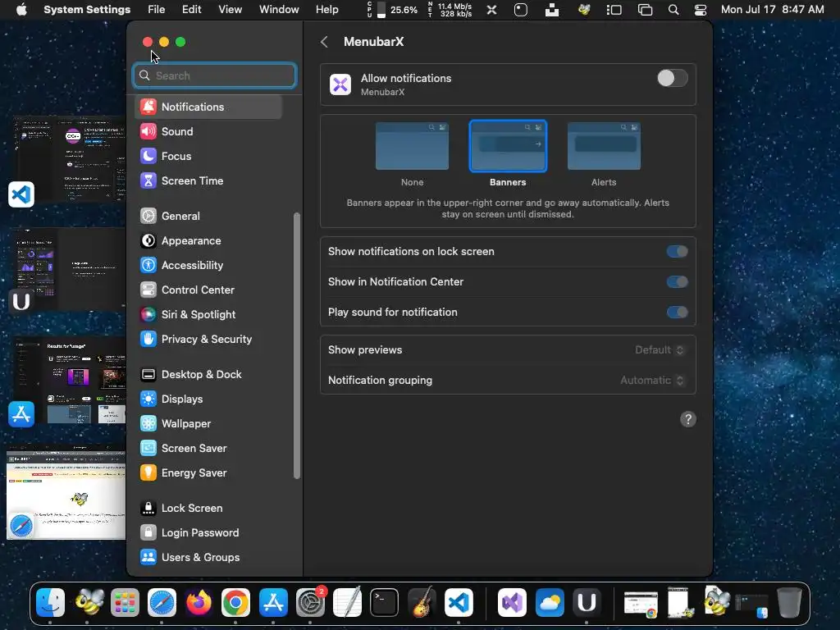Screen dimensions: 840x630
Task: Open Sound settings in sidebar
Action: [x=208, y=131]
